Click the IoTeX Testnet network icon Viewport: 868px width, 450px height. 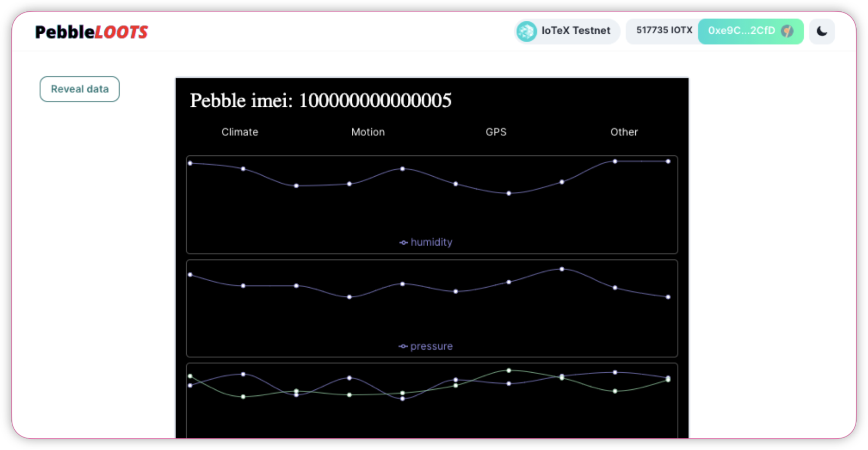click(527, 31)
